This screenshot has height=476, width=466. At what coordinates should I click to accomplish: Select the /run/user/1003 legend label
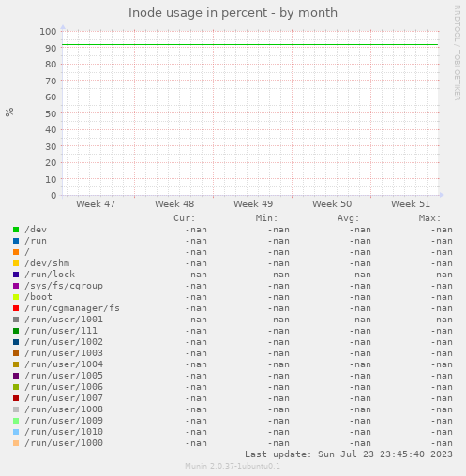(64, 353)
